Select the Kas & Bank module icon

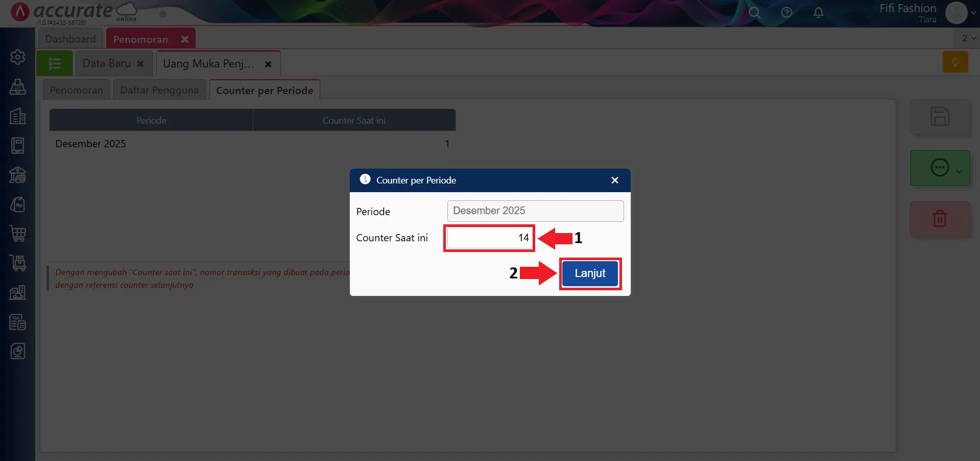(18, 175)
